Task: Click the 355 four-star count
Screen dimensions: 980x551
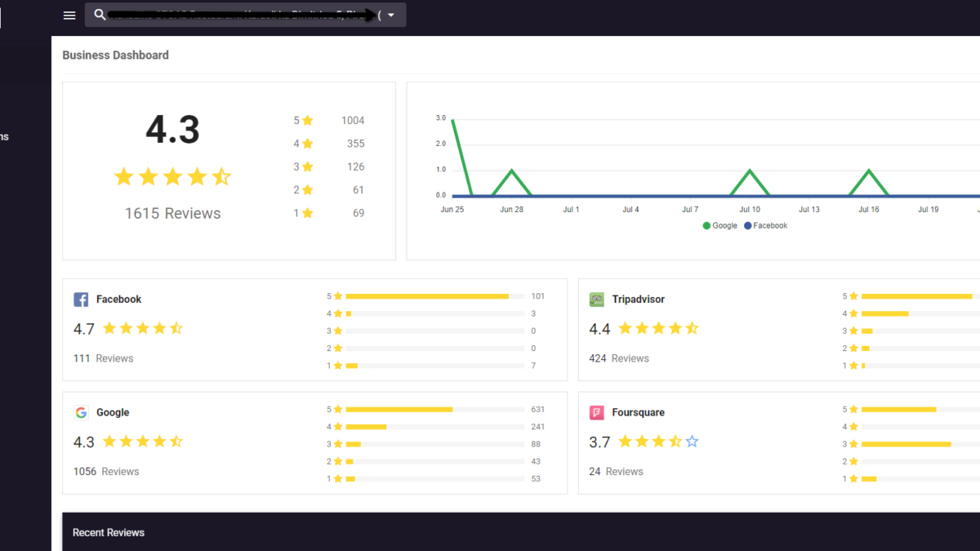Action: coord(355,144)
